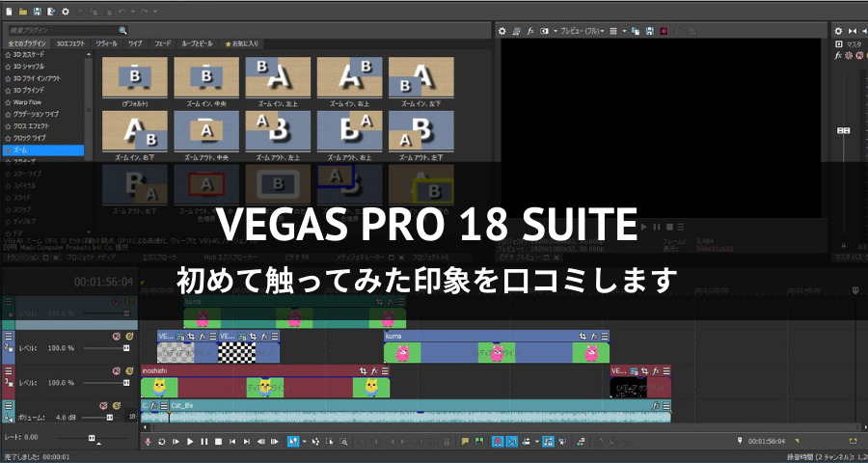
Task: Favorite 3D ブラインド with its star
Action: click(x=8, y=91)
